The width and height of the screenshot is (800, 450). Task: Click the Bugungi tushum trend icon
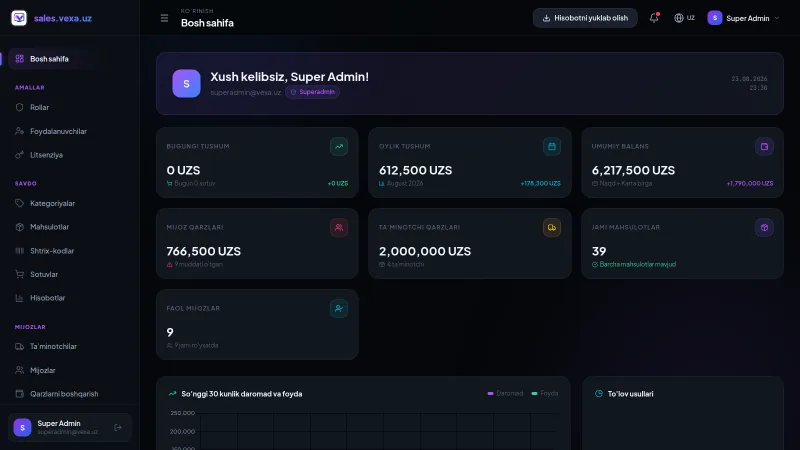click(x=339, y=146)
